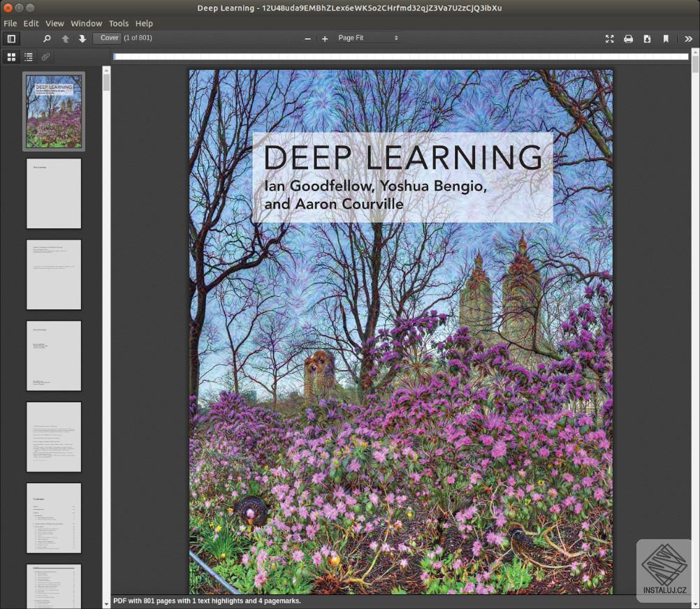Go to next page arrow

[82, 38]
